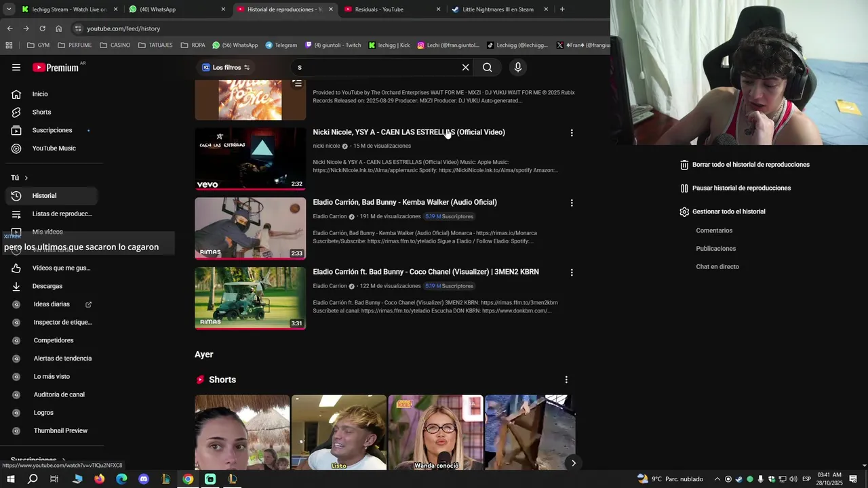Click the magnifier search button
The width and height of the screenshot is (868, 488).
tap(488, 67)
